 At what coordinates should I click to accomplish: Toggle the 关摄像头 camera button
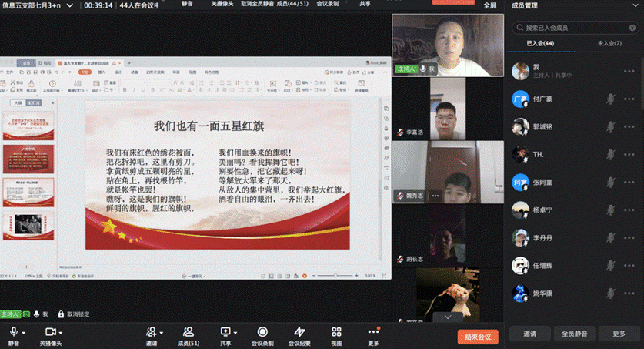coord(50,331)
